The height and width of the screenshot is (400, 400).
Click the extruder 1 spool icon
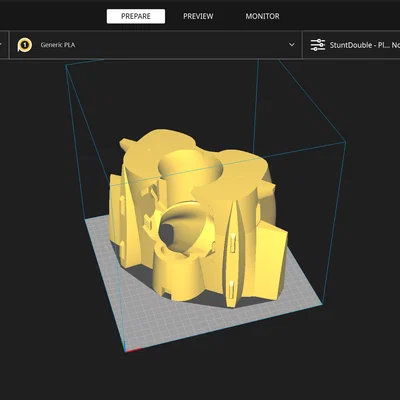[25, 45]
